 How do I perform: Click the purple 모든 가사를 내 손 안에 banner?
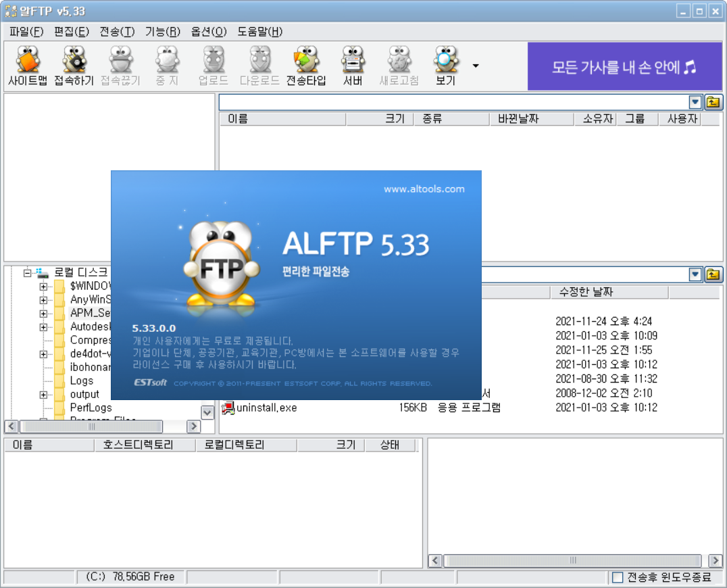click(624, 67)
